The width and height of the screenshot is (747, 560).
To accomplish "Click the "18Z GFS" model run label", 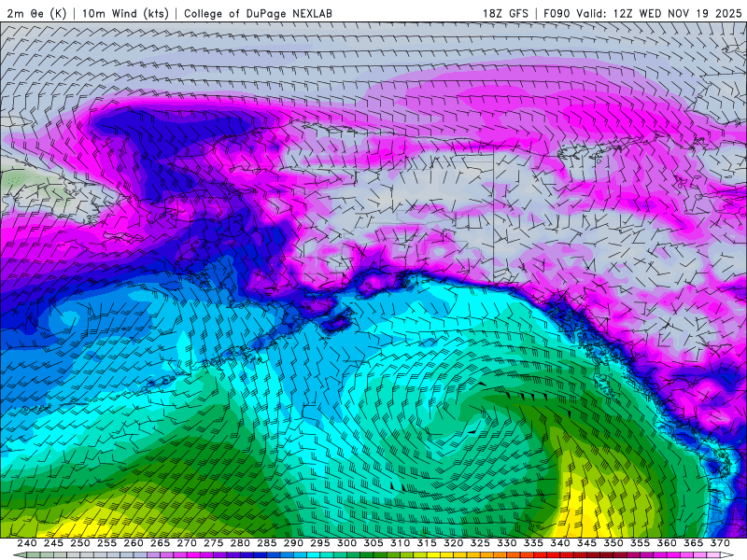I will pyautogui.click(x=505, y=13).
